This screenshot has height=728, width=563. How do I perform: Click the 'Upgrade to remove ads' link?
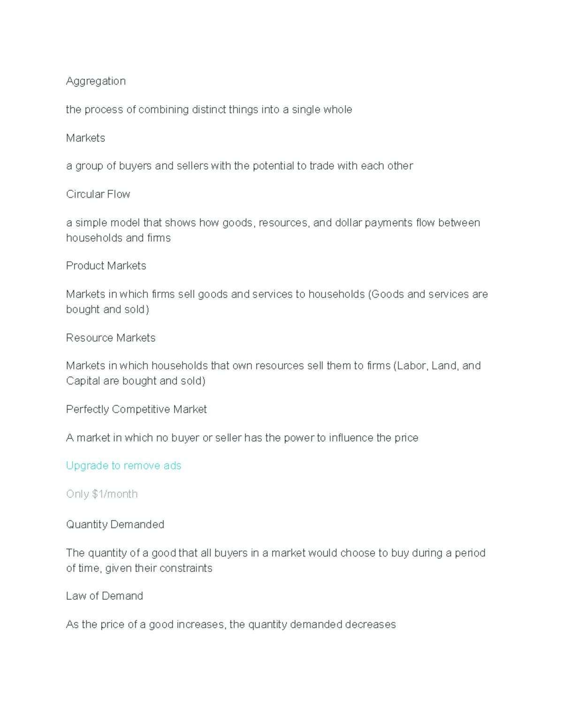(123, 465)
